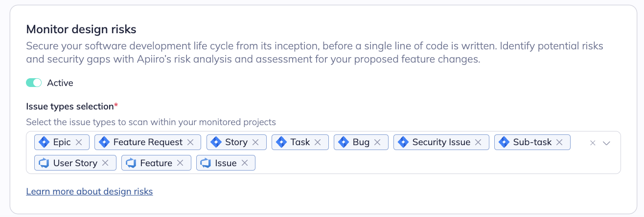Click the Jira icon on Bug tag

pos(344,142)
